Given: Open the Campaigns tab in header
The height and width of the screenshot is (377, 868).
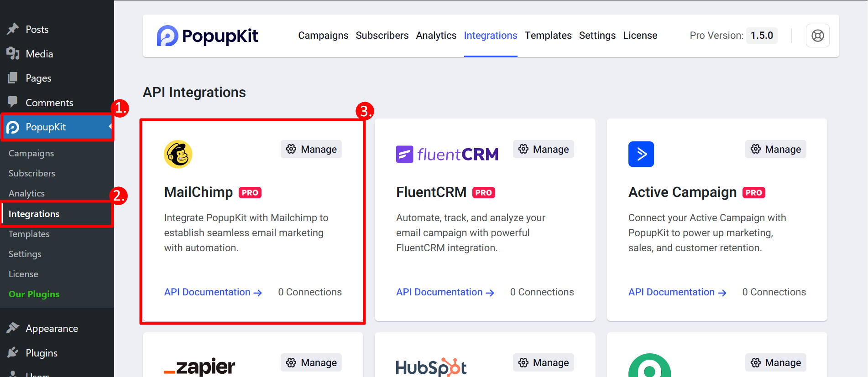Looking at the screenshot, I should point(323,36).
